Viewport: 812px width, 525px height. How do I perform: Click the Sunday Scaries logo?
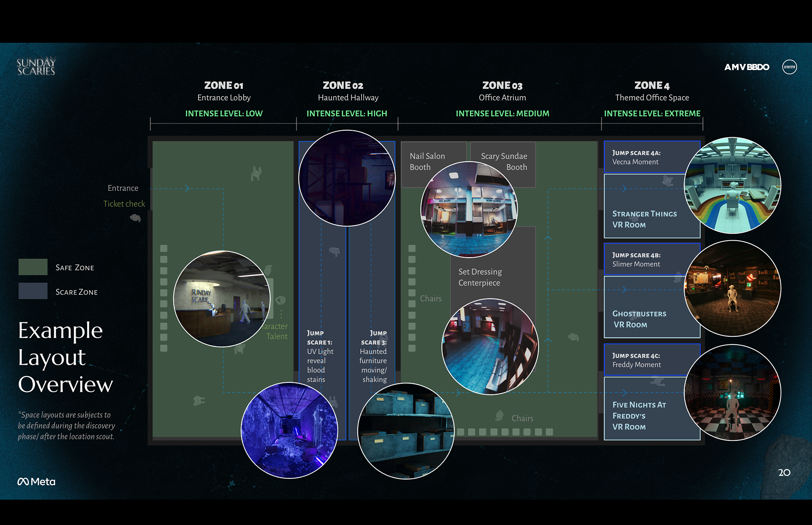(x=36, y=66)
